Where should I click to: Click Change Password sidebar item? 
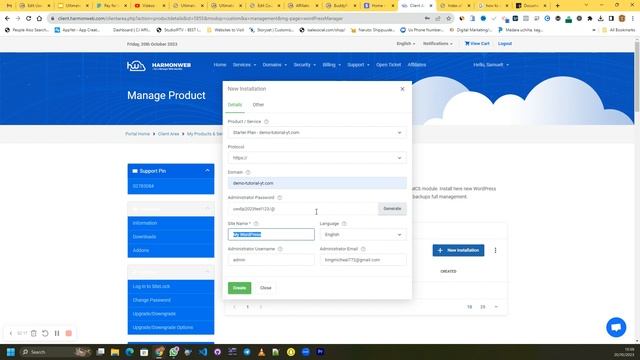[171, 300]
